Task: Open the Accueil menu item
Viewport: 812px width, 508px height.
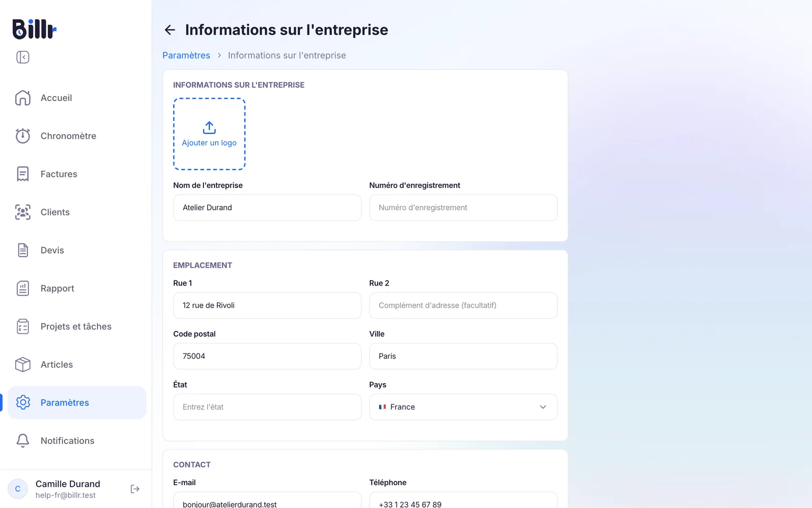Action: click(x=77, y=98)
